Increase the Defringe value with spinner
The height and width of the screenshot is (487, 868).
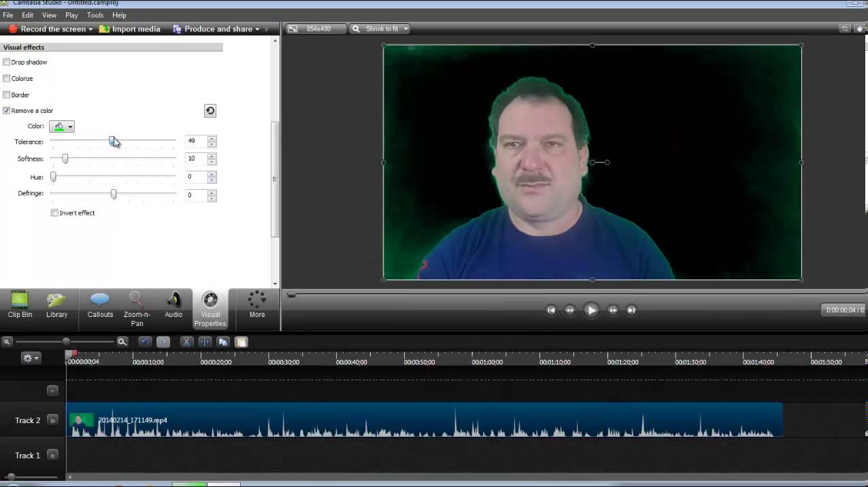212,192
